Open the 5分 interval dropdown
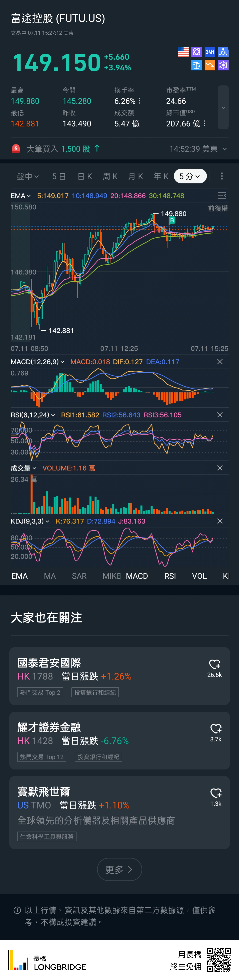This screenshot has height=980, width=239. (190, 176)
